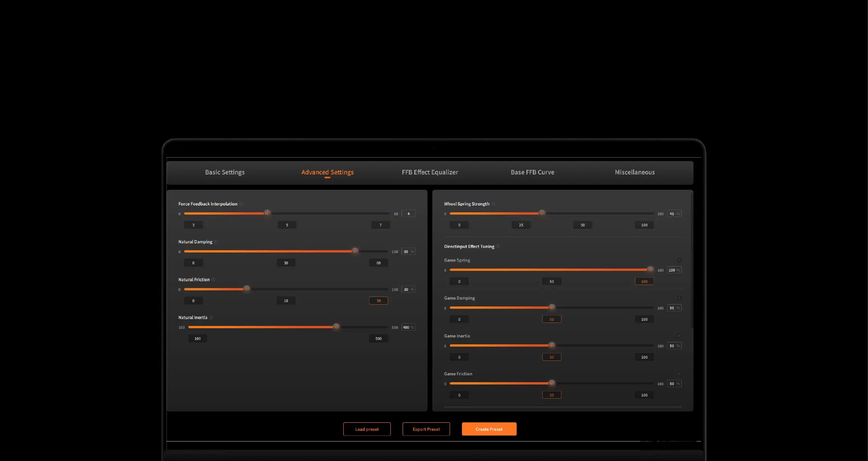The height and width of the screenshot is (461, 868).
Task: Select the Miscellaneous tab
Action: pyautogui.click(x=635, y=172)
